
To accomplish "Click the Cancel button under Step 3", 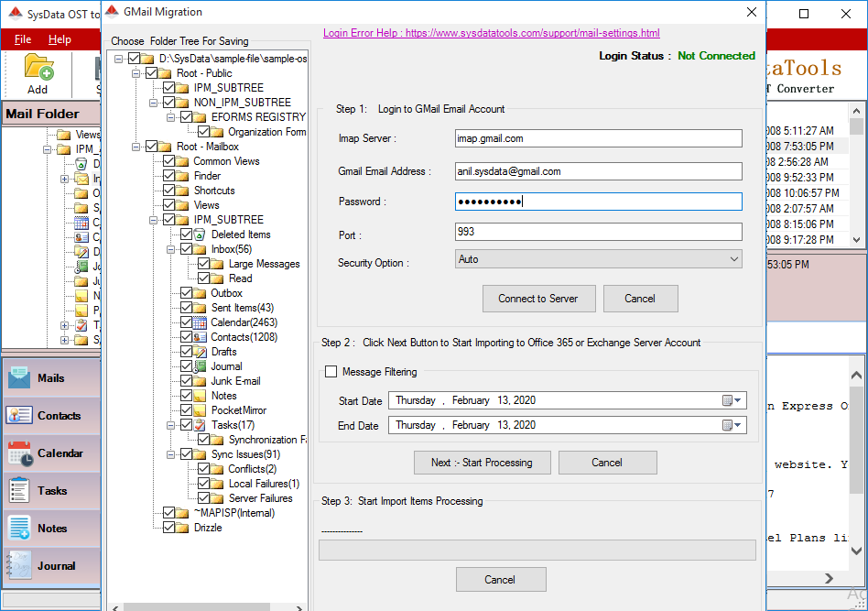I will [501, 580].
